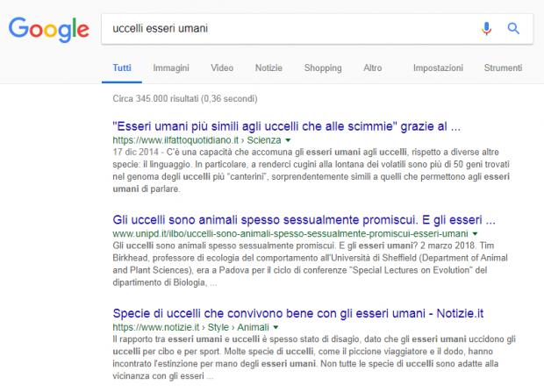Click the blue magnifier search icon
Viewport: 544px width, 392px height.
point(513,28)
